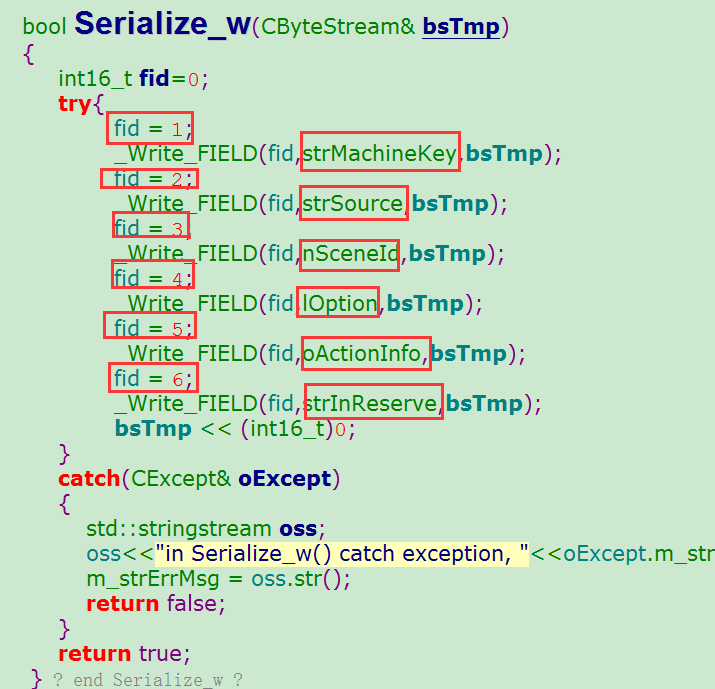The height and width of the screenshot is (689, 715).
Task: Click the CByteStream& parameter type
Action: (x=338, y=26)
